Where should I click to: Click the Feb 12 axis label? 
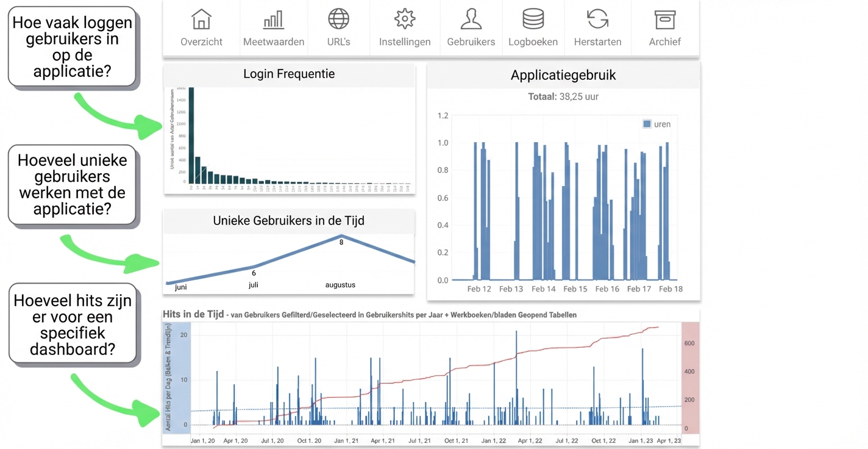point(479,289)
